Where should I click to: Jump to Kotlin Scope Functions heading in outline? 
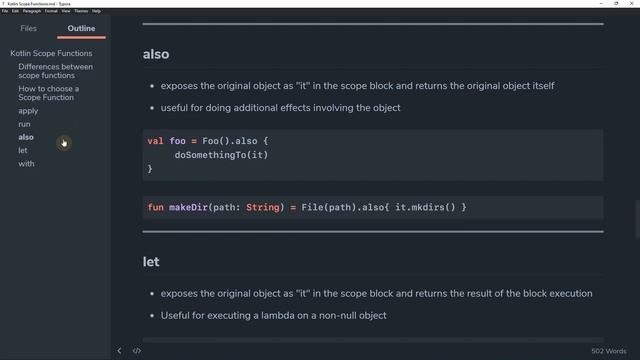point(51,53)
